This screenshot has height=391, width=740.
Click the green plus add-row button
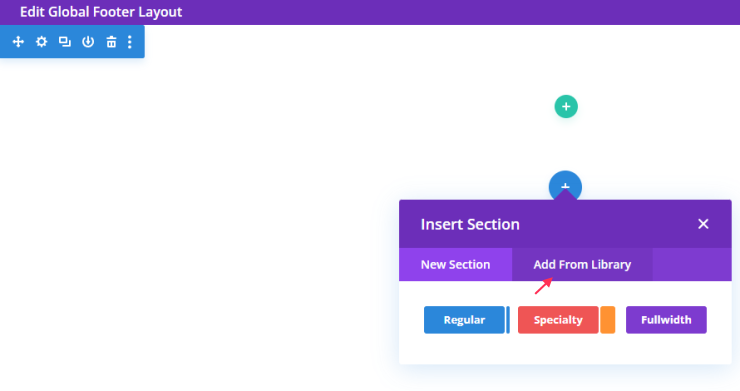pyautogui.click(x=566, y=107)
